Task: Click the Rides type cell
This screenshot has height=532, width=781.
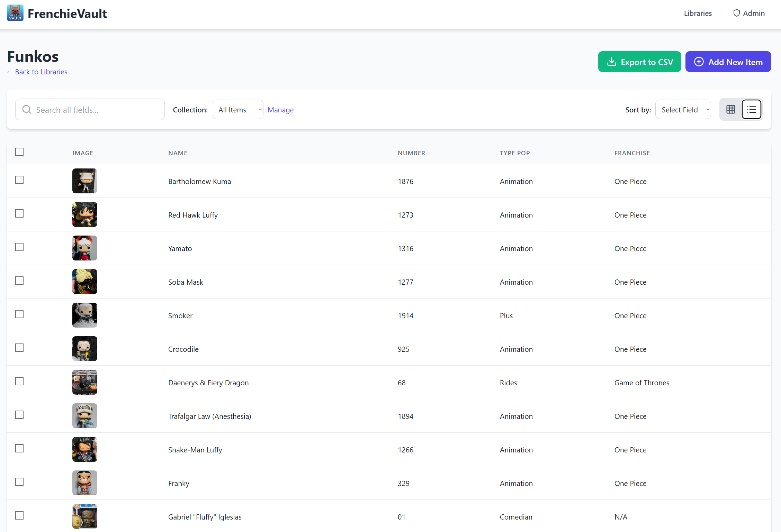Action: click(509, 383)
